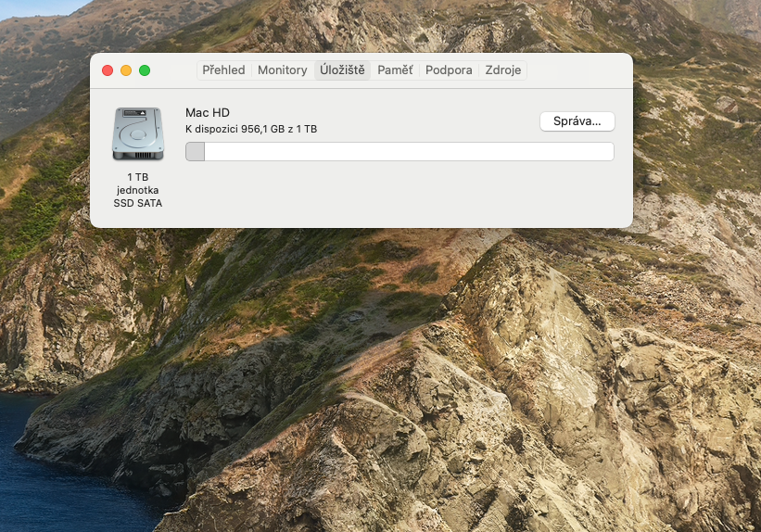Image resolution: width=761 pixels, height=532 pixels.
Task: Click the Mac HD hard drive icon
Action: click(138, 134)
